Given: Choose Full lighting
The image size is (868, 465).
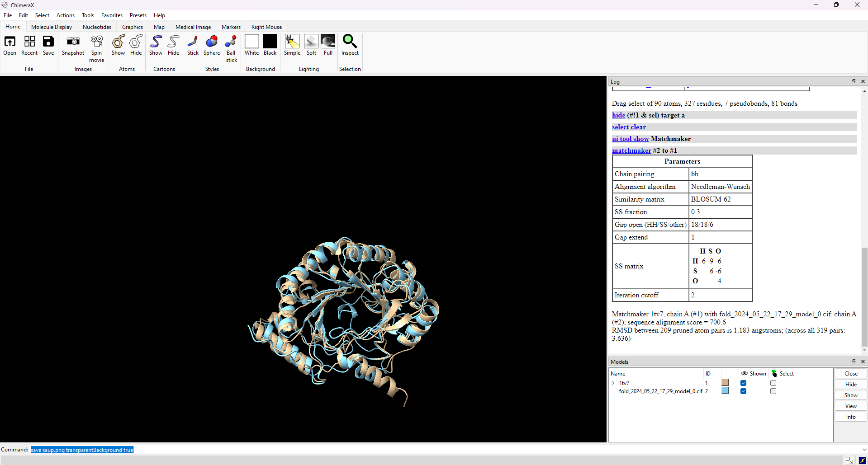Looking at the screenshot, I should point(328,42).
